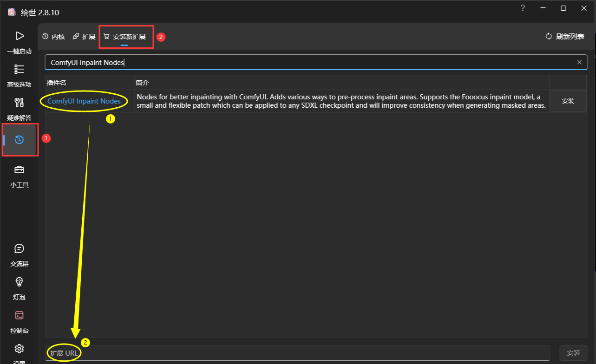The width and height of the screenshot is (596, 364).
Task: Install ComfyUI Inpaint Nodes via 安装 in its row
Action: [568, 101]
